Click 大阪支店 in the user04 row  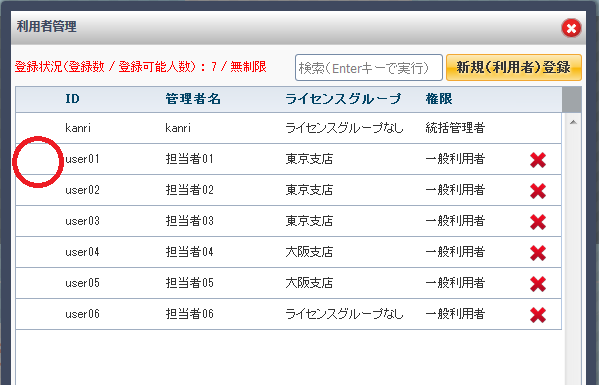click(x=309, y=252)
